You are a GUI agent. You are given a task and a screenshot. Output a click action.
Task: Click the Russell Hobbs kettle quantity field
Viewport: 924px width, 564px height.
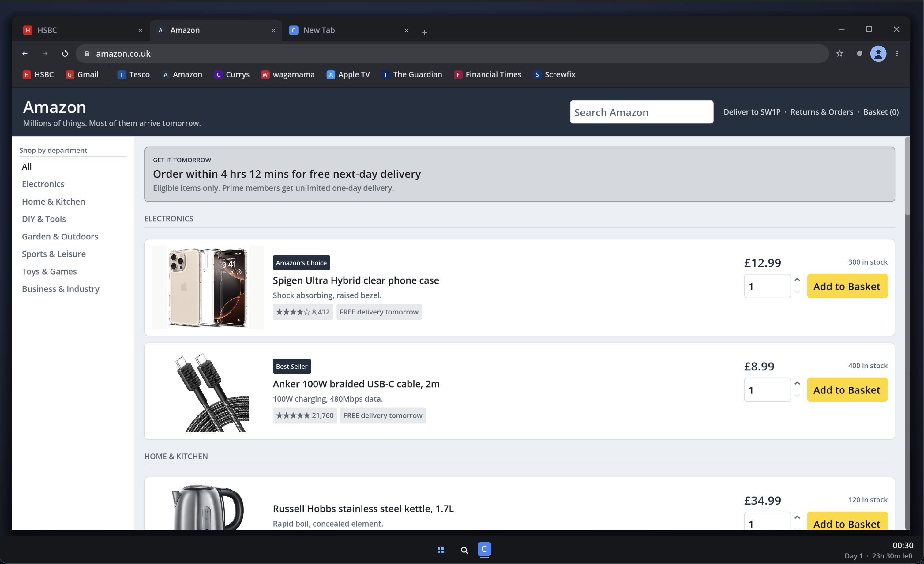coord(767,521)
